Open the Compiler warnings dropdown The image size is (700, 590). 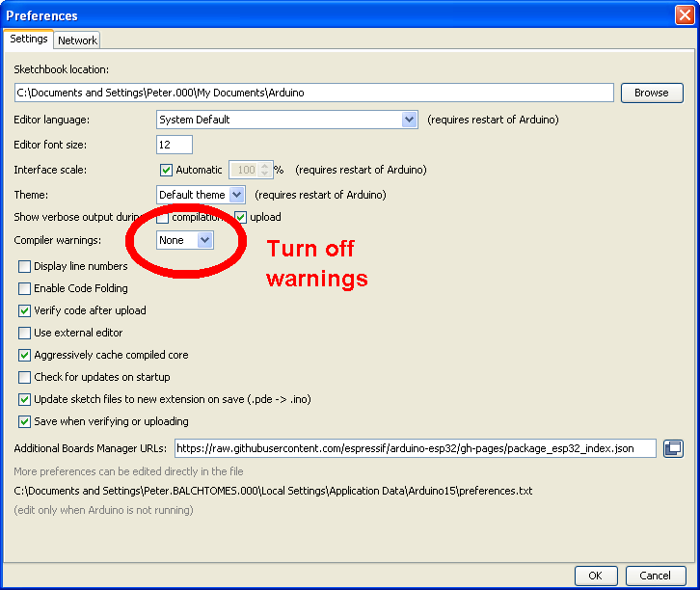pyautogui.click(x=185, y=240)
